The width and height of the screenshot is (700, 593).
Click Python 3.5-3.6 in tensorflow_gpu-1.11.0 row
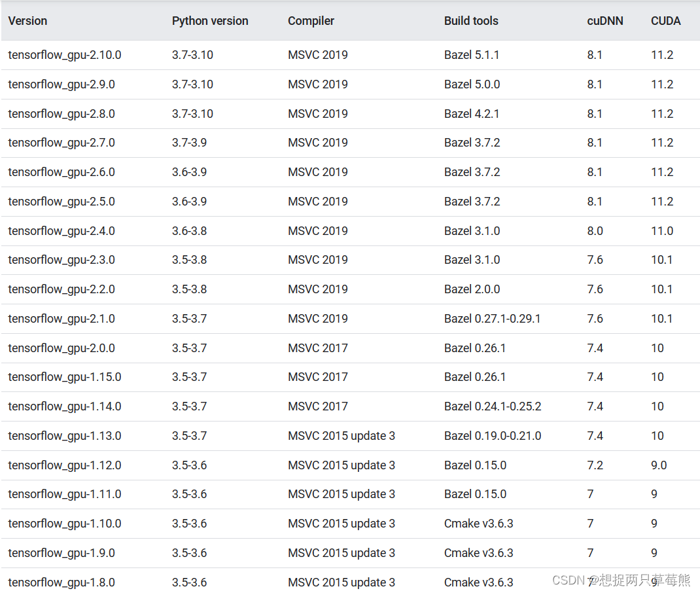(189, 494)
